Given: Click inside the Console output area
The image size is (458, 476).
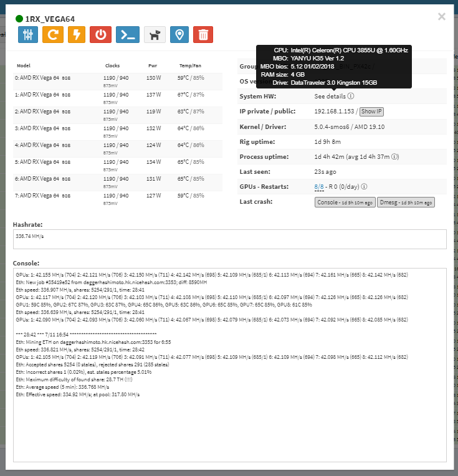Looking at the screenshot, I should (x=229, y=365).
